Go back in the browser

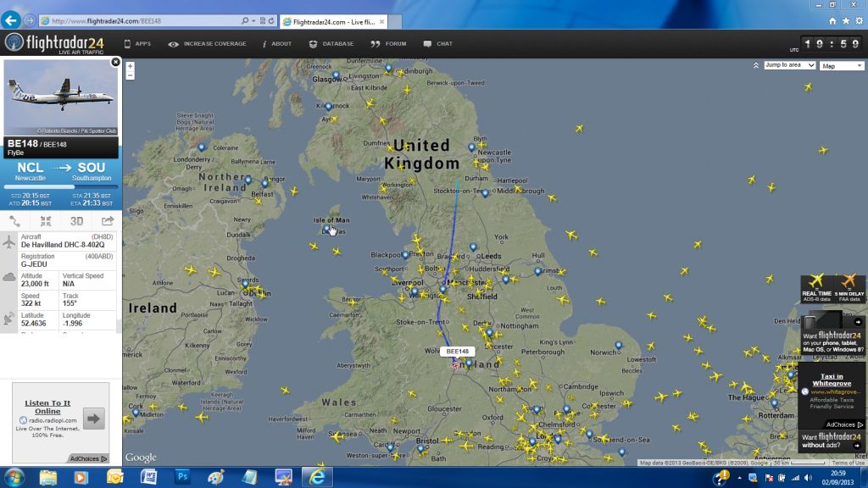11,20
